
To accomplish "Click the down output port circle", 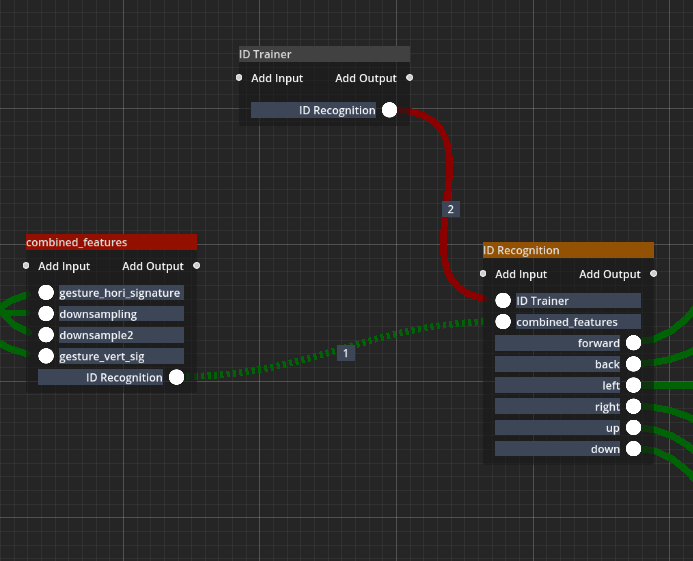I will coord(633,449).
